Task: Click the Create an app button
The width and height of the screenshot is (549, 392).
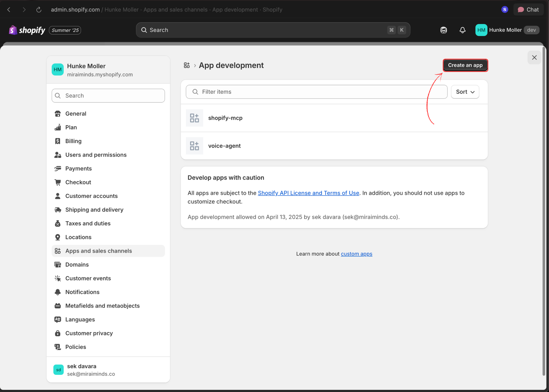Action: pos(465,65)
